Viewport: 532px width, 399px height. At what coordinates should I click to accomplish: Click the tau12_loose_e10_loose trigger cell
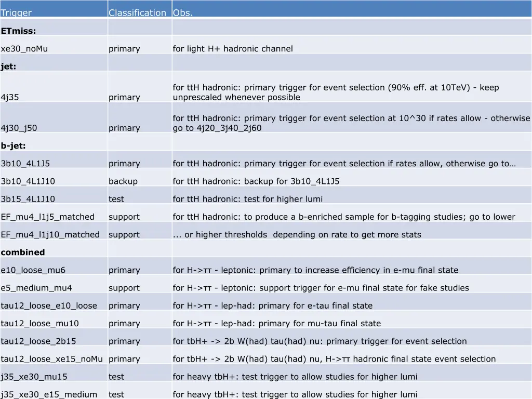pyautogui.click(x=54, y=301)
